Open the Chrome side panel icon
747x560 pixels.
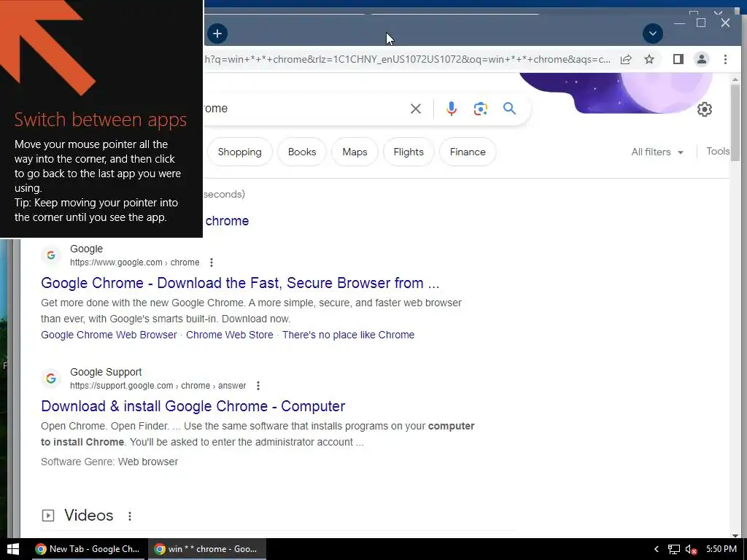678,60
